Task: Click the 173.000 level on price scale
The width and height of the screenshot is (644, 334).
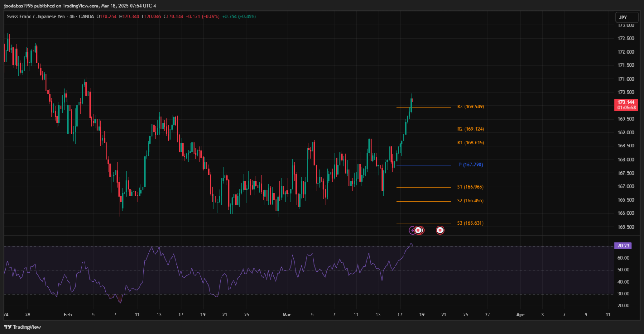Action: 626,25
